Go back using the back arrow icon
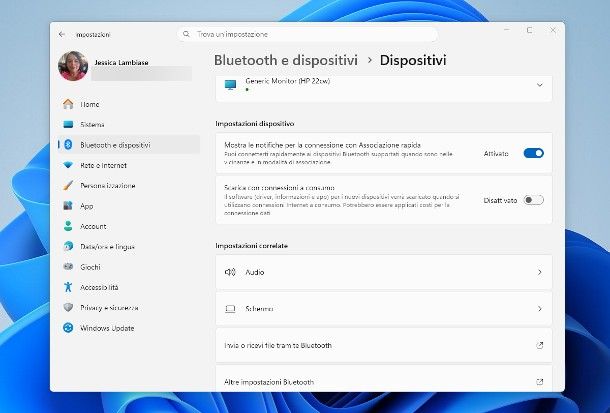Viewport: 610px width, 413px height. pos(61,34)
